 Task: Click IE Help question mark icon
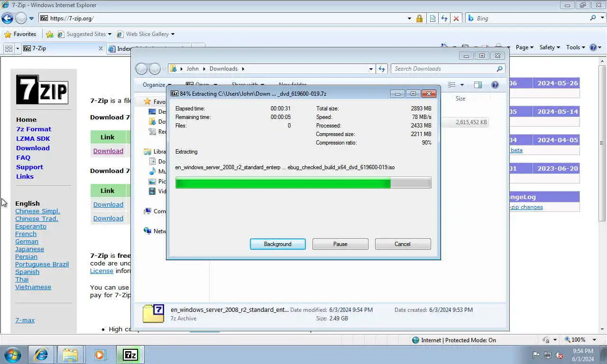(x=593, y=47)
